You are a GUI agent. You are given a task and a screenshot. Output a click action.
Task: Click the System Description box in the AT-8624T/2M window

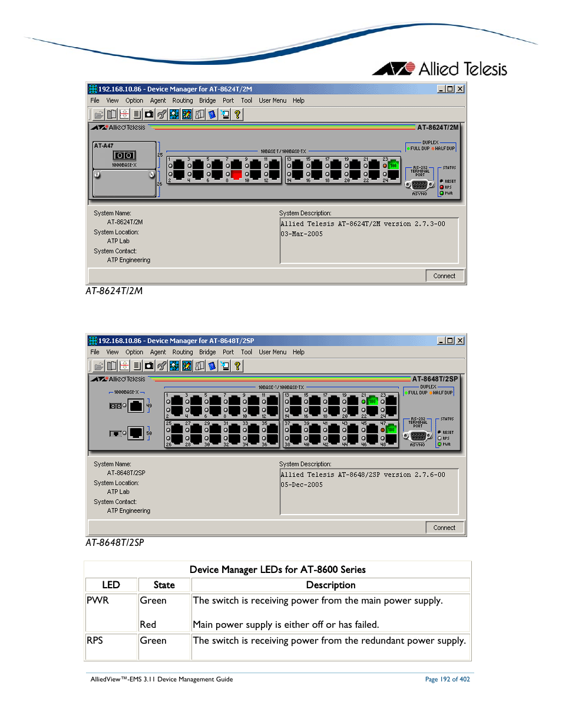[x=369, y=241]
